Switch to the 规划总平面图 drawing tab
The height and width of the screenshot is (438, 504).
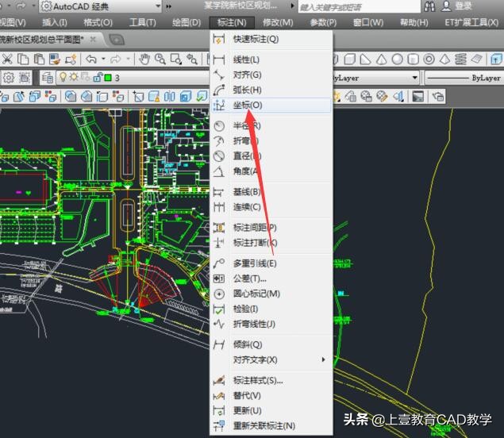42,40
